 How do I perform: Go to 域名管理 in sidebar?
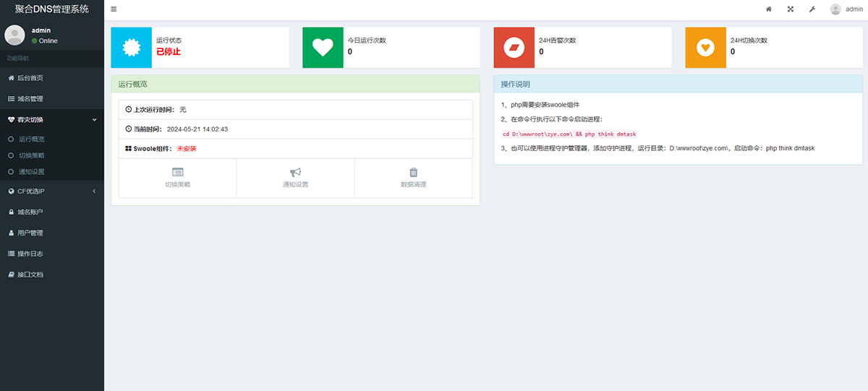click(x=30, y=98)
